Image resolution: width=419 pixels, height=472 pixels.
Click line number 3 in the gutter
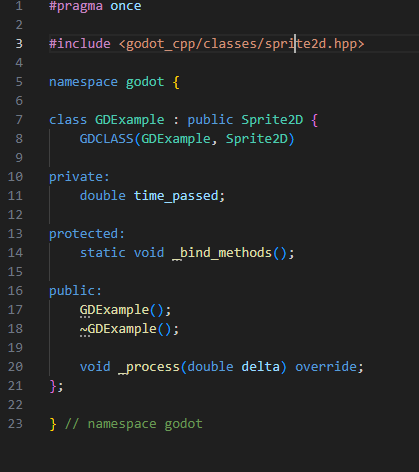pos(19,44)
